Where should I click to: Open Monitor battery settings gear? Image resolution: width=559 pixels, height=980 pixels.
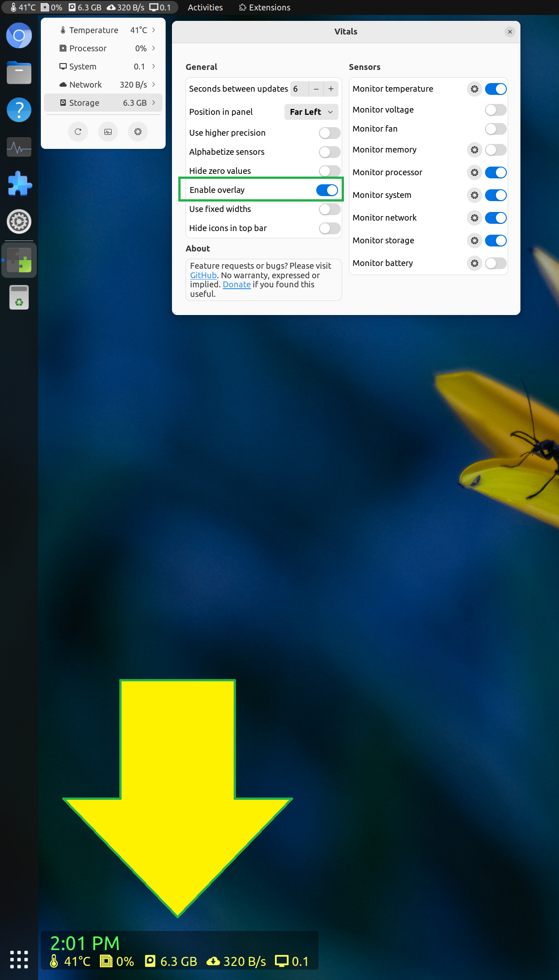(475, 263)
